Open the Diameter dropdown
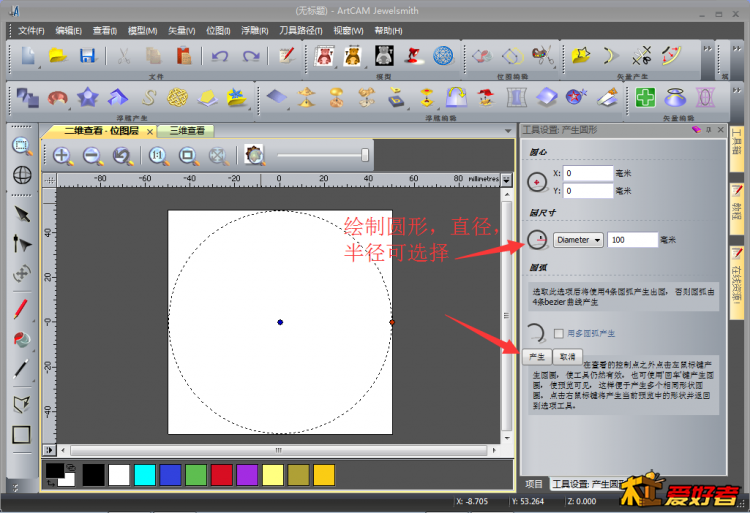 coord(578,240)
